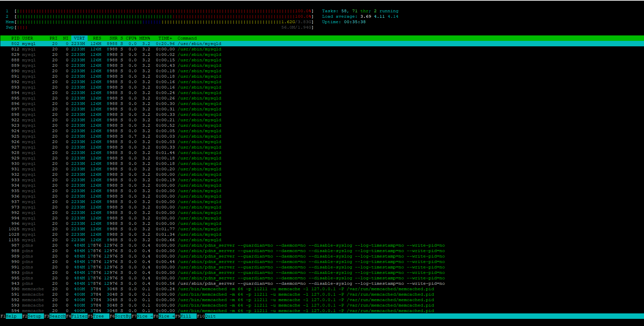Image resolution: width=644 pixels, height=326 pixels.
Task: Sort by the PRI column header
Action: 54,38
